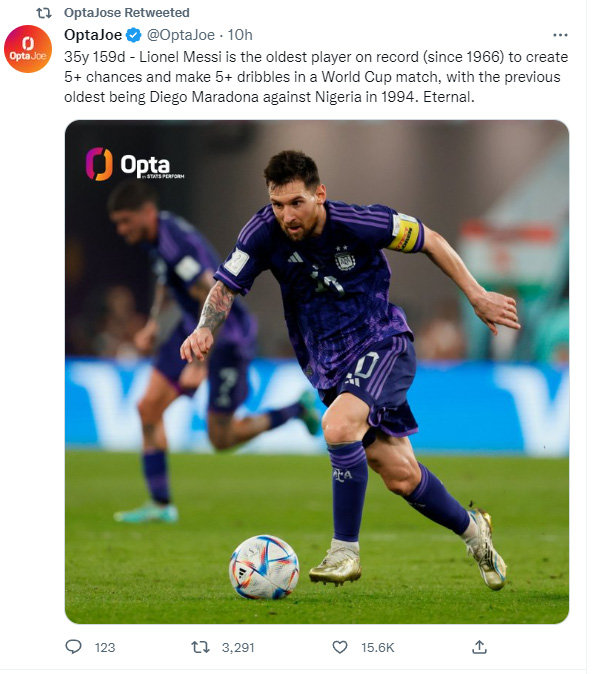Open the Messi photo in the tweet
592x674 pixels.
317,372
